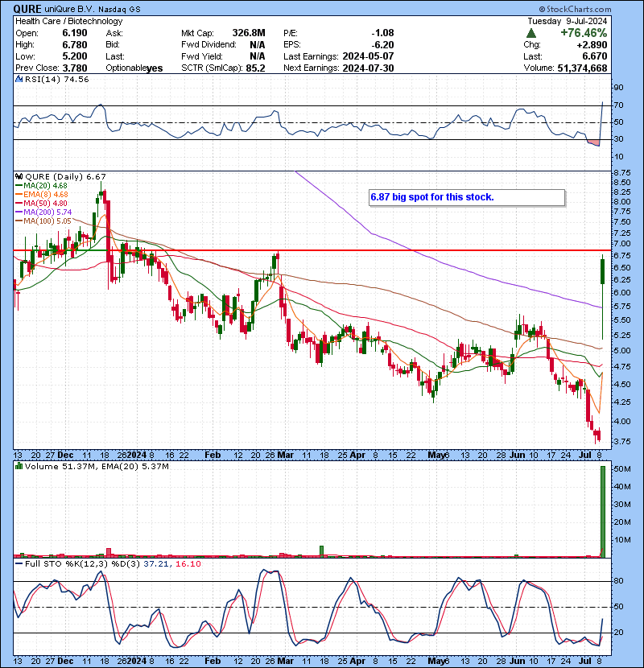
Task: Click the Last Earnings date 2024-05-07
Action: [368, 56]
